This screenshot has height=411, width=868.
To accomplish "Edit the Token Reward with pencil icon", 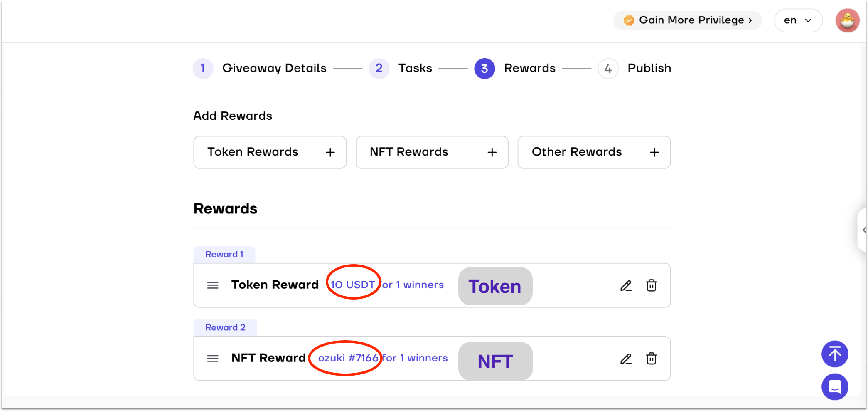I will pyautogui.click(x=626, y=285).
